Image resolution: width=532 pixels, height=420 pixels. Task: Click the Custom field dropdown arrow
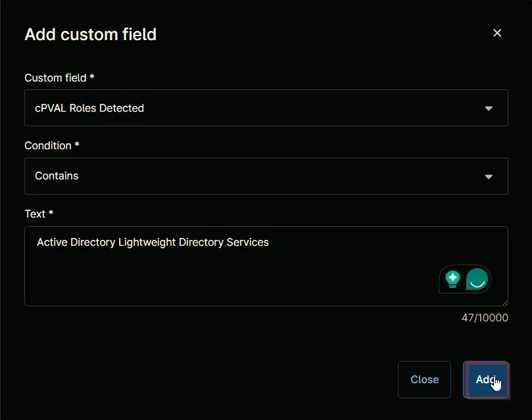pyautogui.click(x=489, y=108)
